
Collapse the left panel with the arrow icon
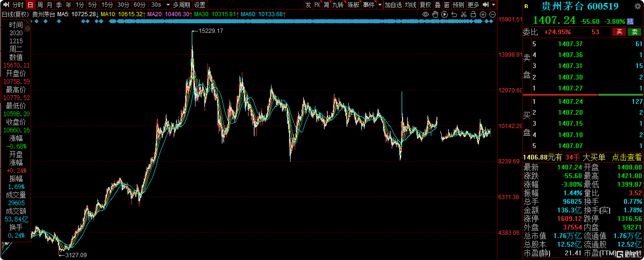(6, 5)
